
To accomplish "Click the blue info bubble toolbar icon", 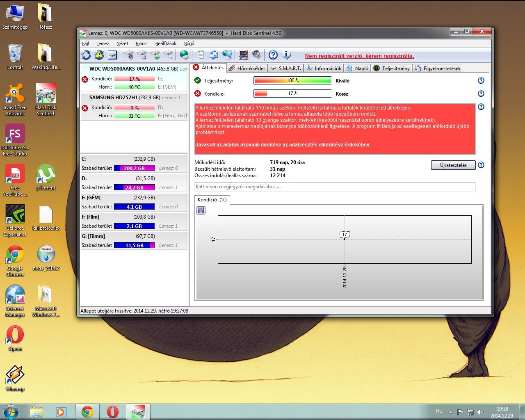I will point(286,55).
